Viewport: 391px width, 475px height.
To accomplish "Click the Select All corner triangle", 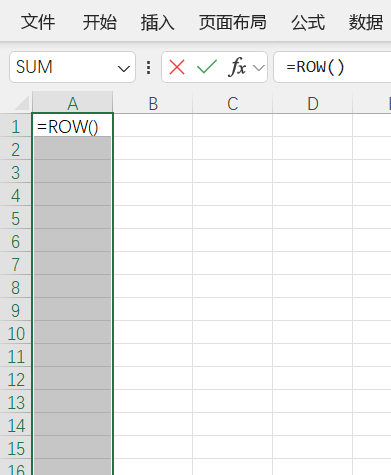I will 22,103.
